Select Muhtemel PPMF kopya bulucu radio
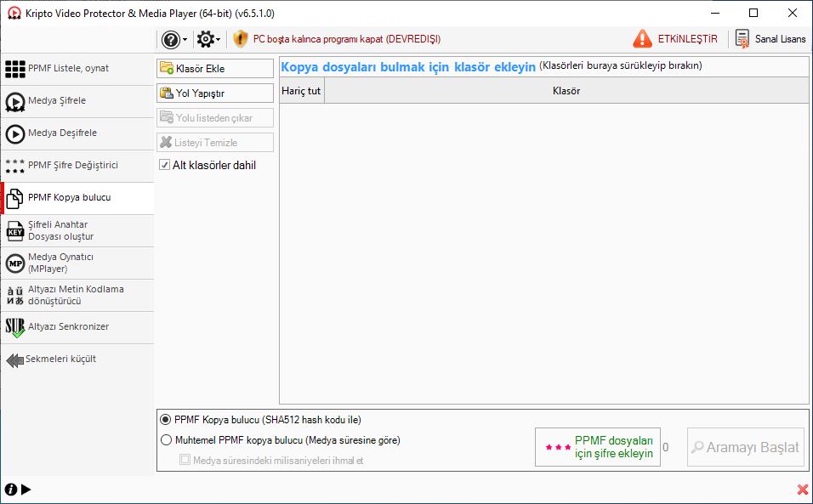This screenshot has height=504, width=813. 166,440
